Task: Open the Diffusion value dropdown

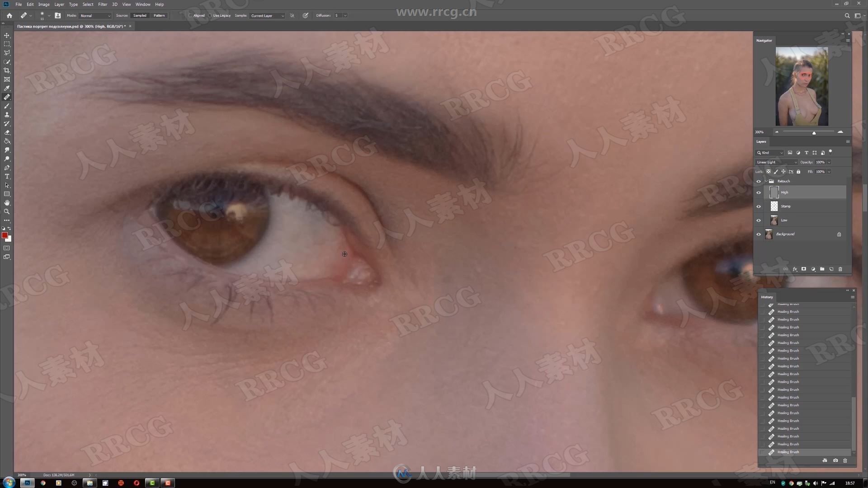Action: [345, 15]
